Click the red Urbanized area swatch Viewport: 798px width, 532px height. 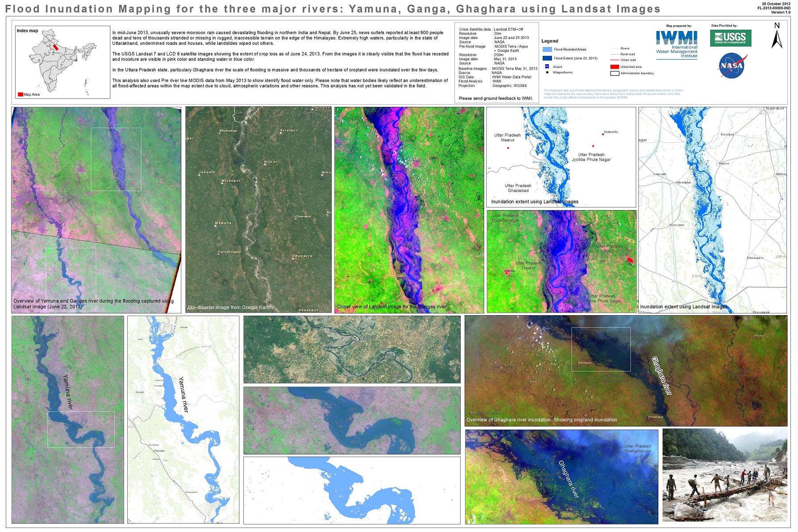point(614,66)
